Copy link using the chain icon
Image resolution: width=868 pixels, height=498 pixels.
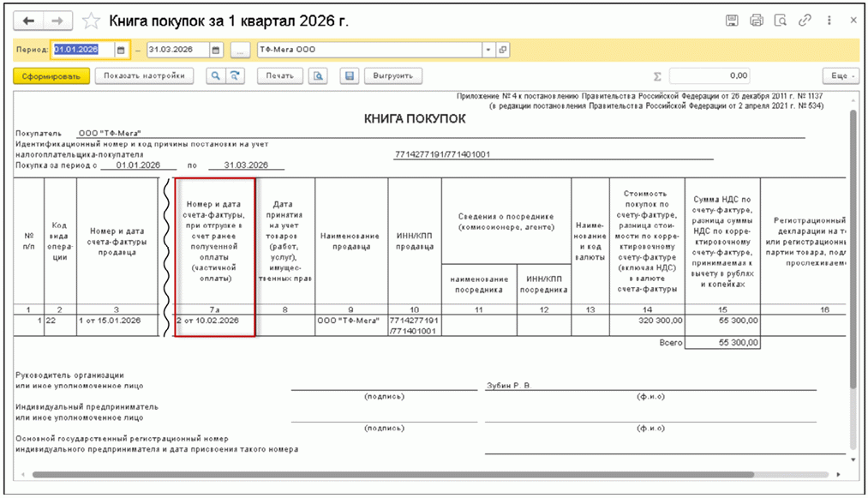pyautogui.click(x=805, y=20)
